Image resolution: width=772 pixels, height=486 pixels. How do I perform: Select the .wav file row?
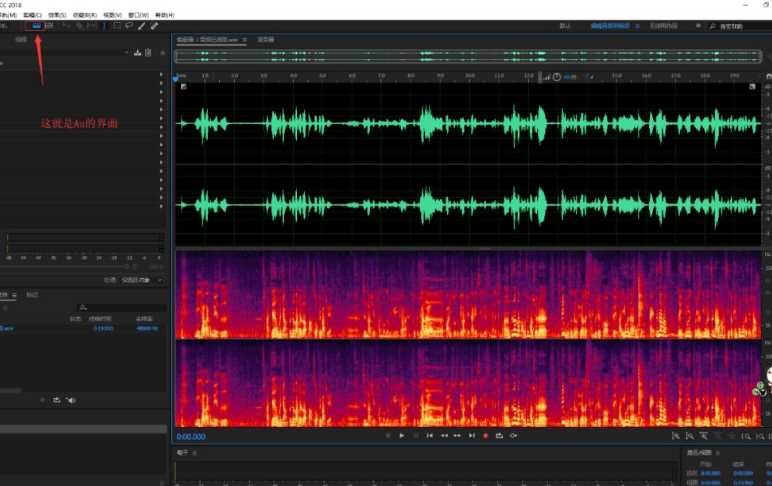click(x=83, y=328)
